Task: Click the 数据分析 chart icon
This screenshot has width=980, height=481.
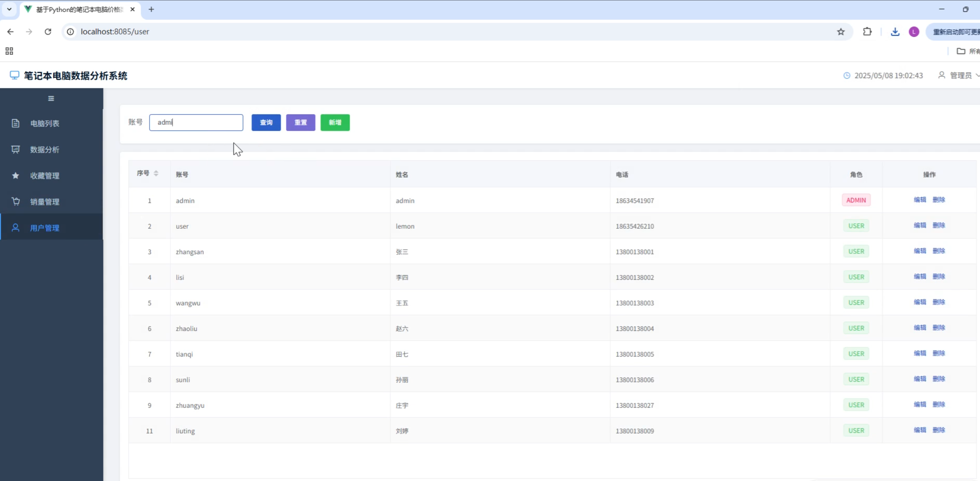Action: (x=15, y=150)
